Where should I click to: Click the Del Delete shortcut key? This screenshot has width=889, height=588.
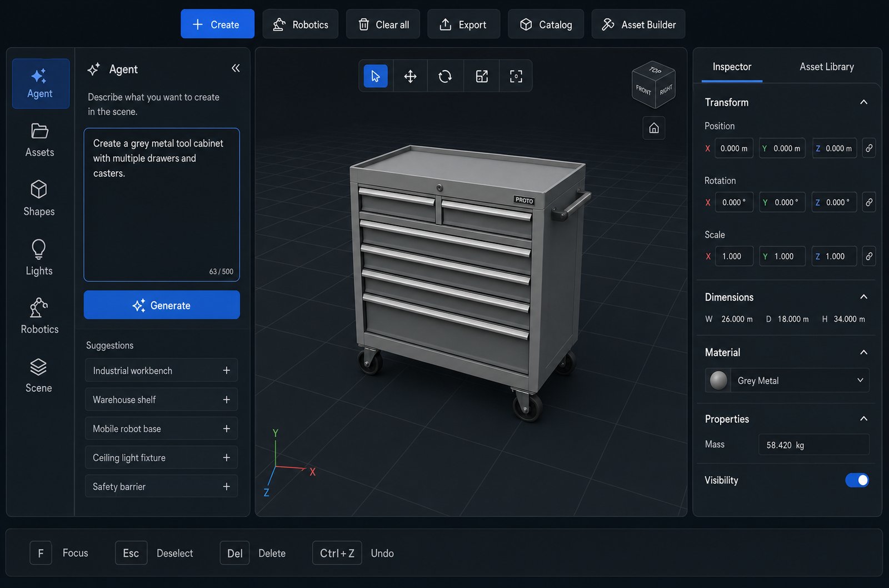(x=235, y=553)
